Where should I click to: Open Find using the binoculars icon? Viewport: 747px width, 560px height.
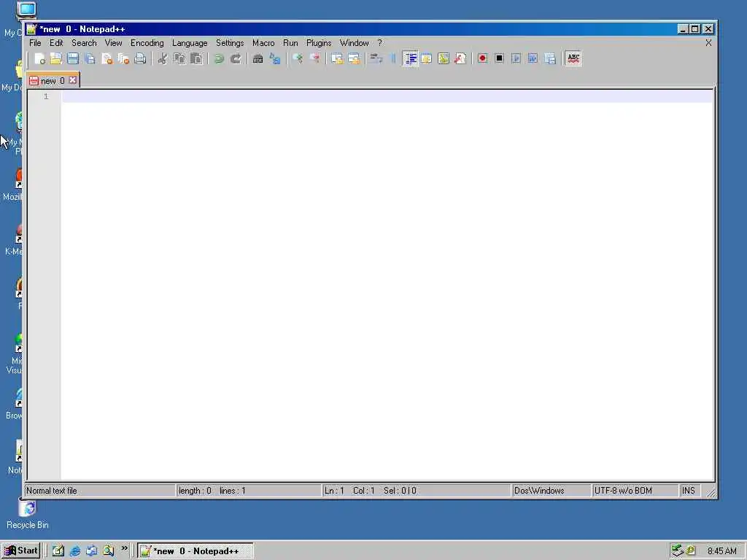pyautogui.click(x=258, y=58)
